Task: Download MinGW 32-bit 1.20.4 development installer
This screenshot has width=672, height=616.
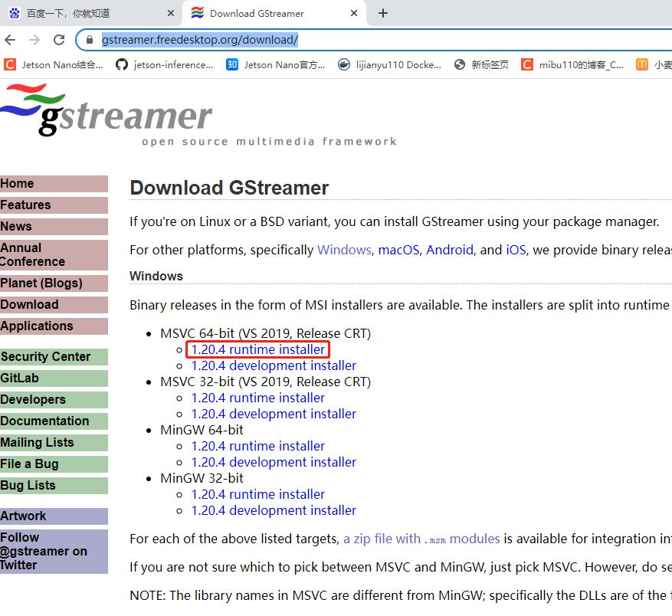Action: coord(274,510)
